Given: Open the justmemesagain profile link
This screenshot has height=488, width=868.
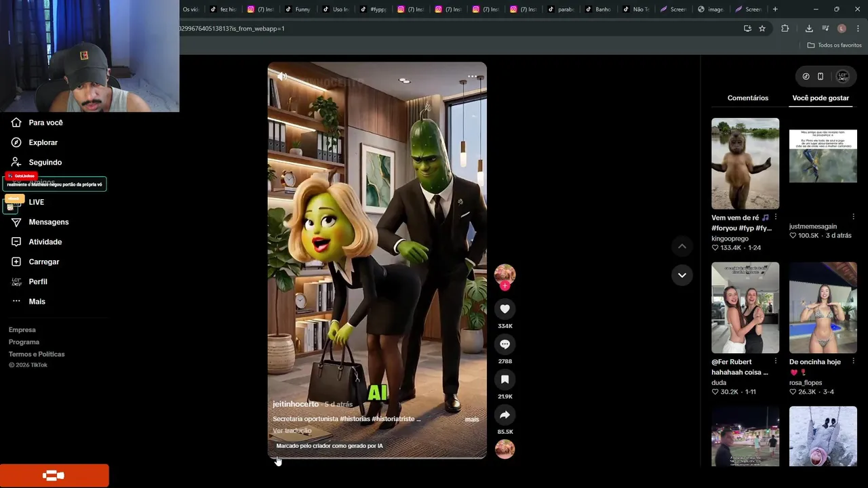Looking at the screenshot, I should [813, 226].
